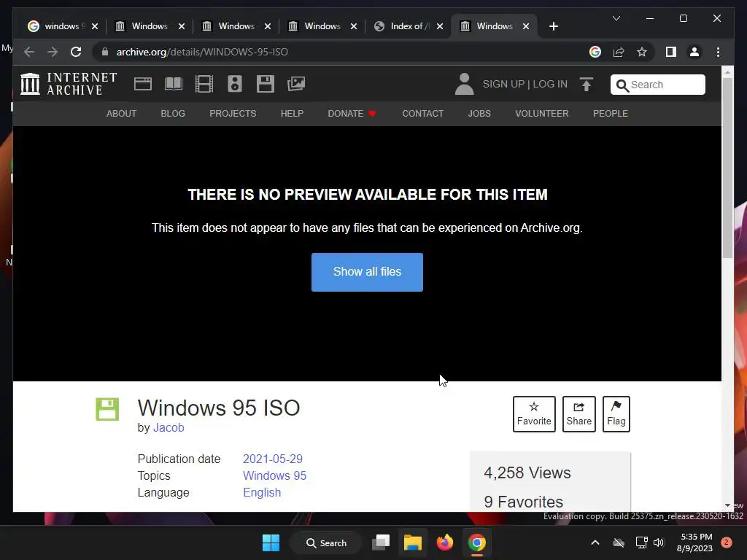Open the DONATE menu item
This screenshot has height=560, width=747.
(x=352, y=113)
